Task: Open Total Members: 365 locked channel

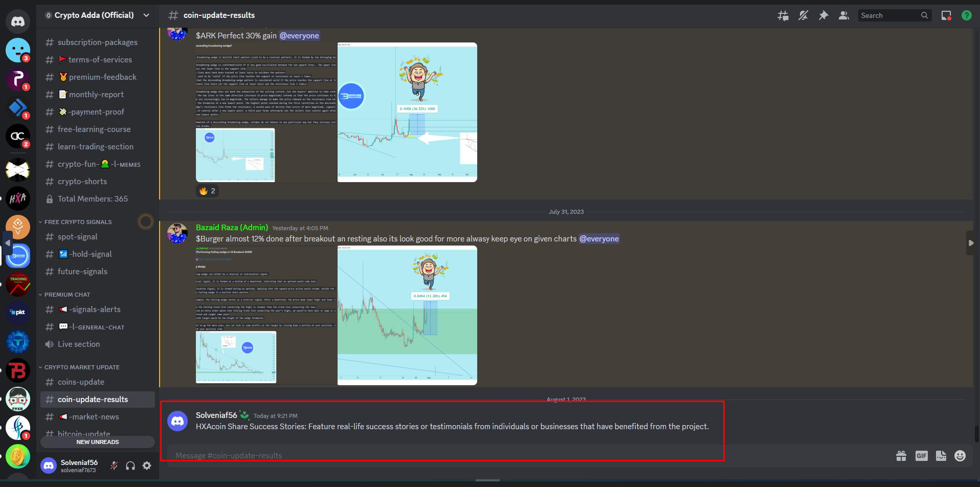Action: coord(97,199)
